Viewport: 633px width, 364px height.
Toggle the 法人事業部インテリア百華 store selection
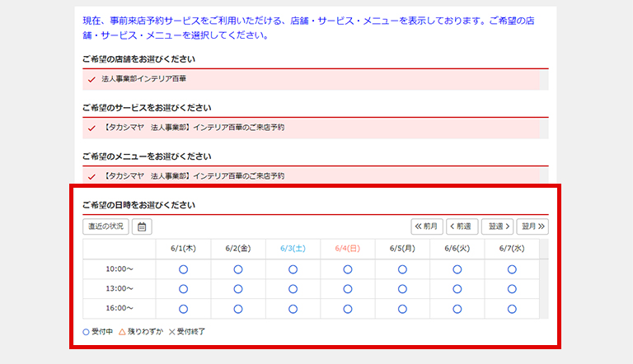point(313,80)
